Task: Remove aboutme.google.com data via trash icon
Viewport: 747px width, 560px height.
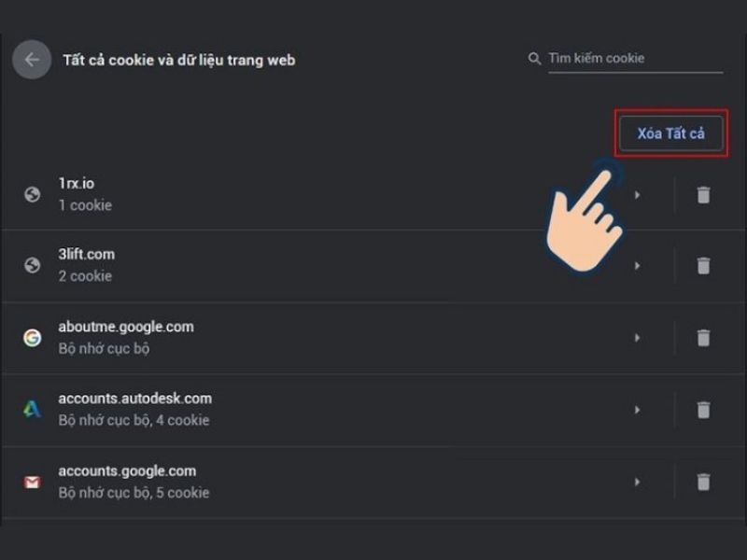Action: [x=703, y=337]
